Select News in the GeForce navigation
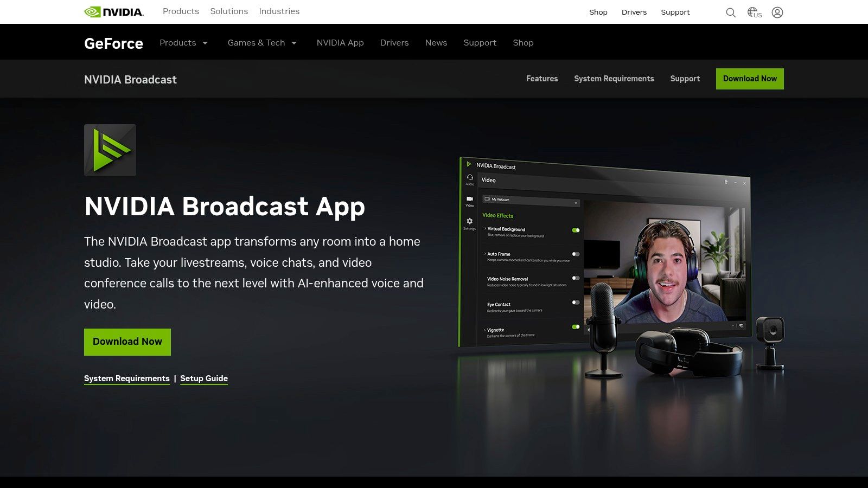 [436, 42]
